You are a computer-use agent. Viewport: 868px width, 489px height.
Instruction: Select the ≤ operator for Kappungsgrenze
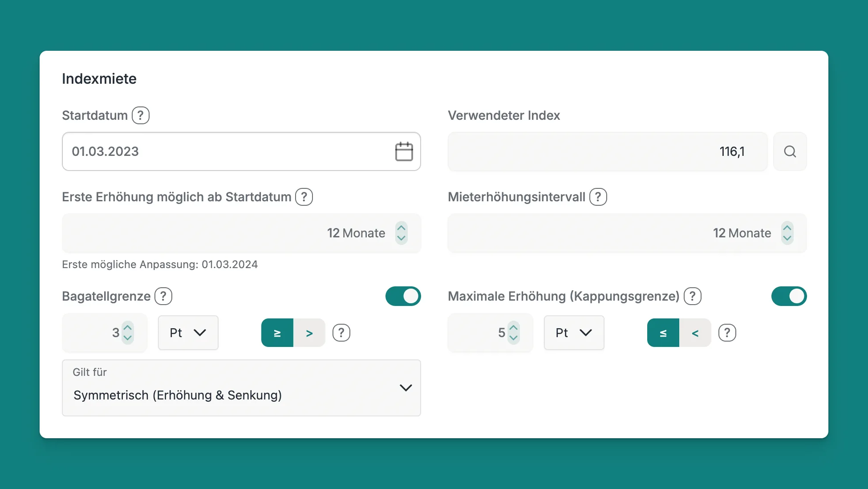pos(663,333)
